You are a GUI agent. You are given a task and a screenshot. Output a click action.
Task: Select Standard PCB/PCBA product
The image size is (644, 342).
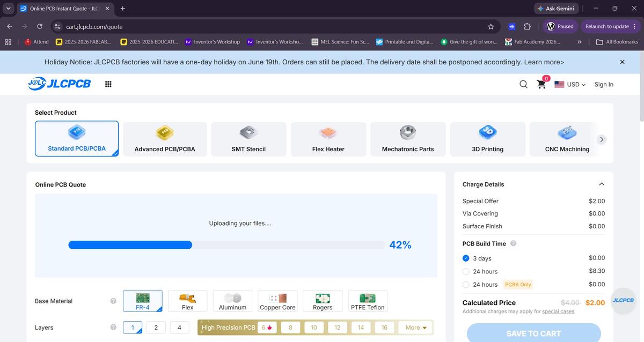point(77,139)
